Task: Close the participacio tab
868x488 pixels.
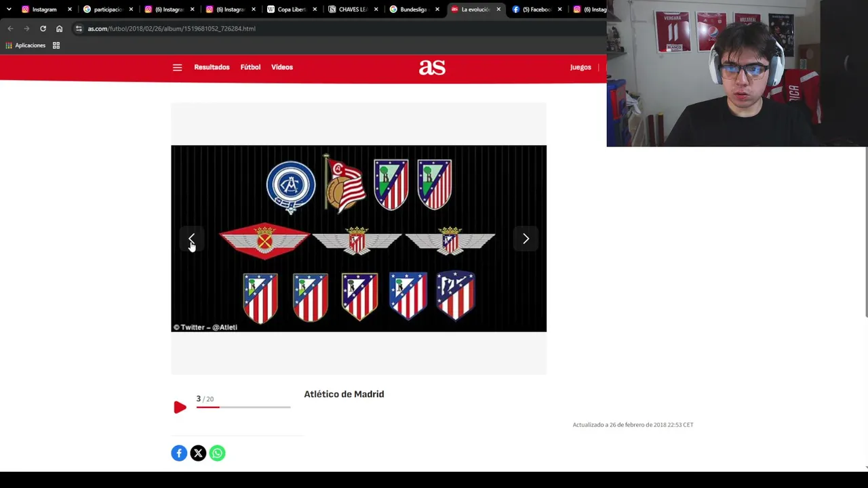Action: click(x=131, y=9)
